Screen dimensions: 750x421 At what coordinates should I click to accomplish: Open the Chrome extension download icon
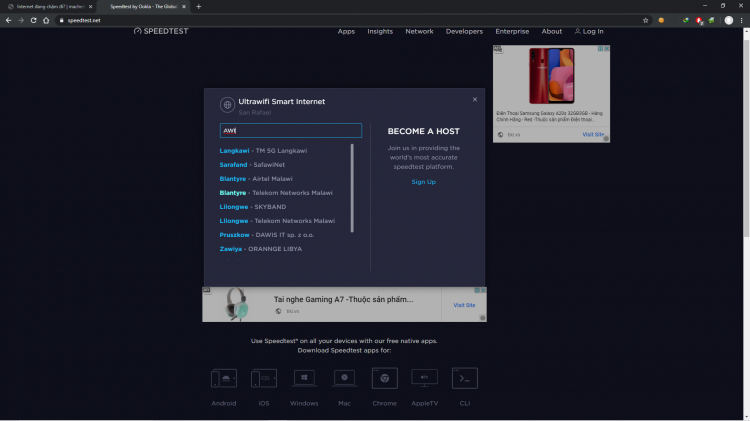[x=385, y=378]
